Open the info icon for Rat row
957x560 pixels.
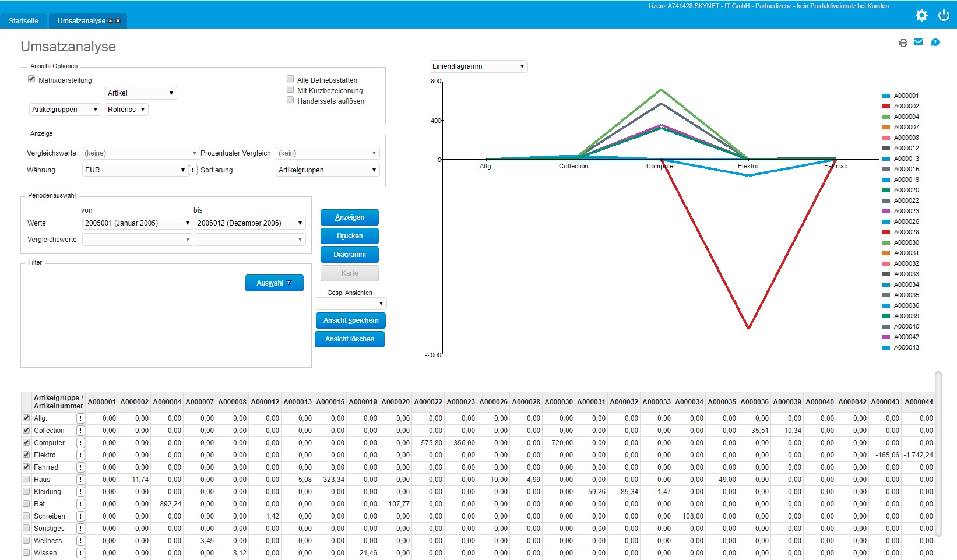click(x=80, y=504)
